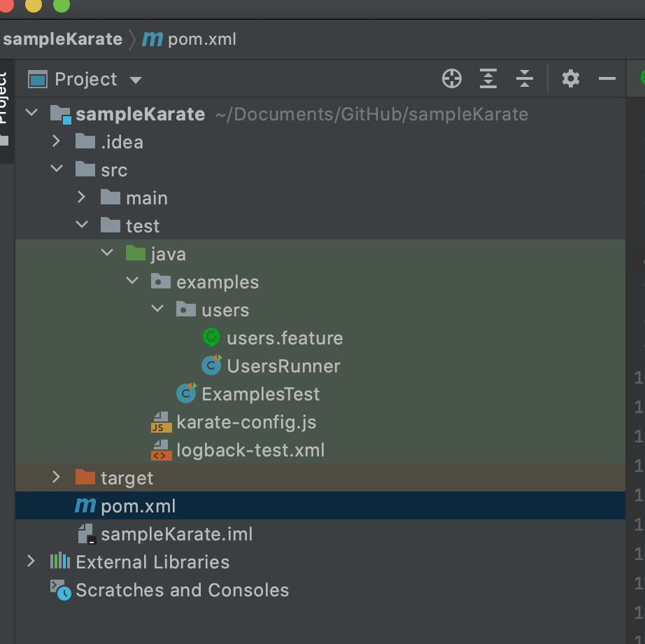Expand the main folder chevron
This screenshot has width=645, height=644.
coord(81,197)
